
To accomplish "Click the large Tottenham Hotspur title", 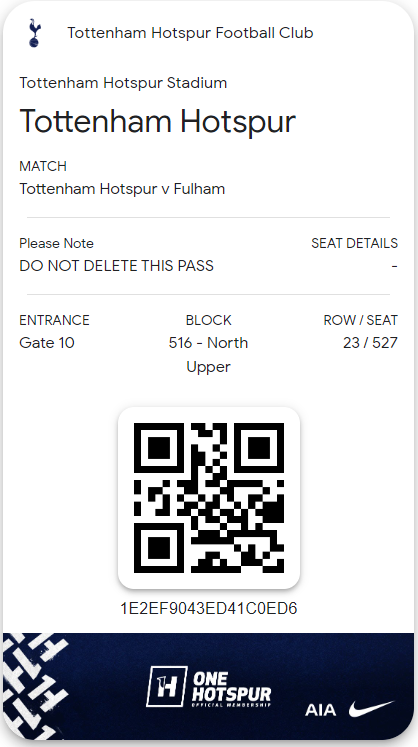I will pos(158,122).
